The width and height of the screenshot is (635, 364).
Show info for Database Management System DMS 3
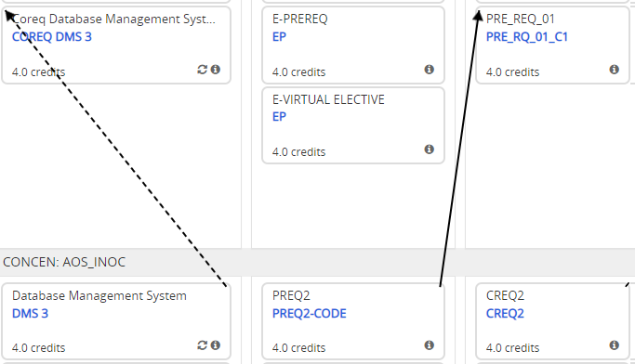216,345
